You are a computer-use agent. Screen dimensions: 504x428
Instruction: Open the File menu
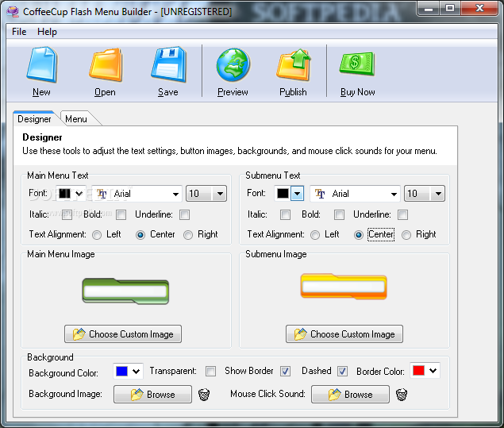click(x=19, y=32)
